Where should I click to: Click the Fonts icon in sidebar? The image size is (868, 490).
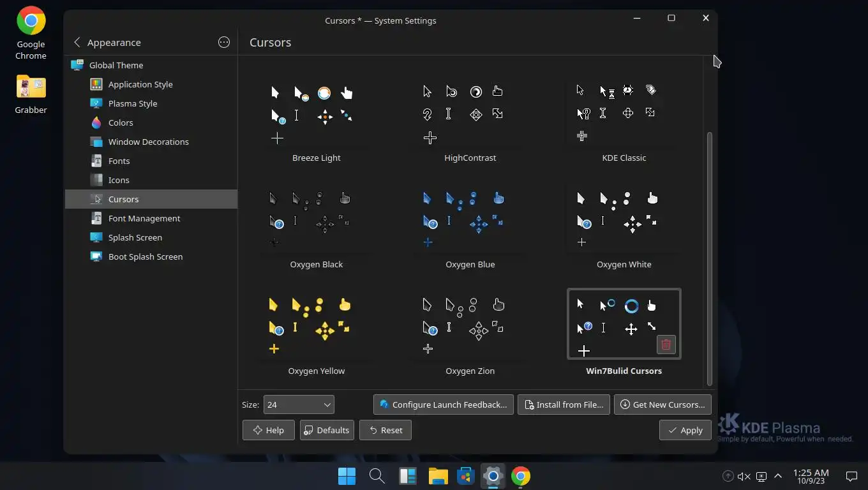pos(96,161)
